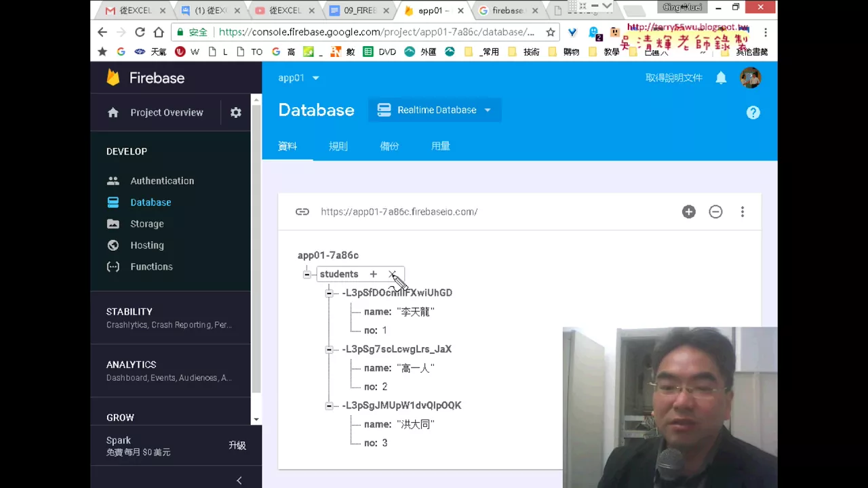Open the 技術 bookmark folder
The width and height of the screenshot is (868, 488).
524,52
